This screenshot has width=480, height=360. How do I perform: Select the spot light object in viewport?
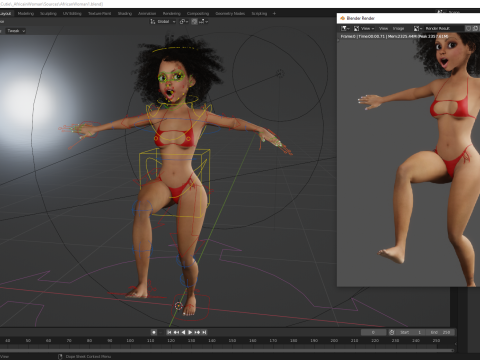click(x=281, y=74)
